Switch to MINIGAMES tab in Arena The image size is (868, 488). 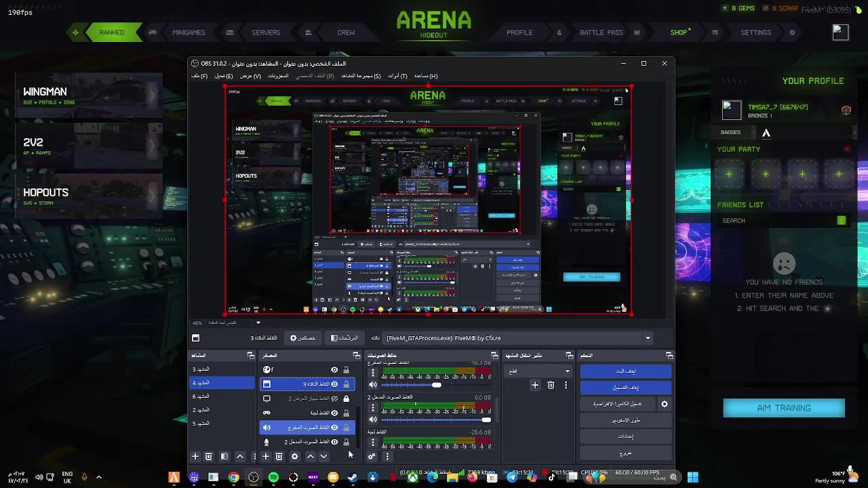(x=189, y=33)
